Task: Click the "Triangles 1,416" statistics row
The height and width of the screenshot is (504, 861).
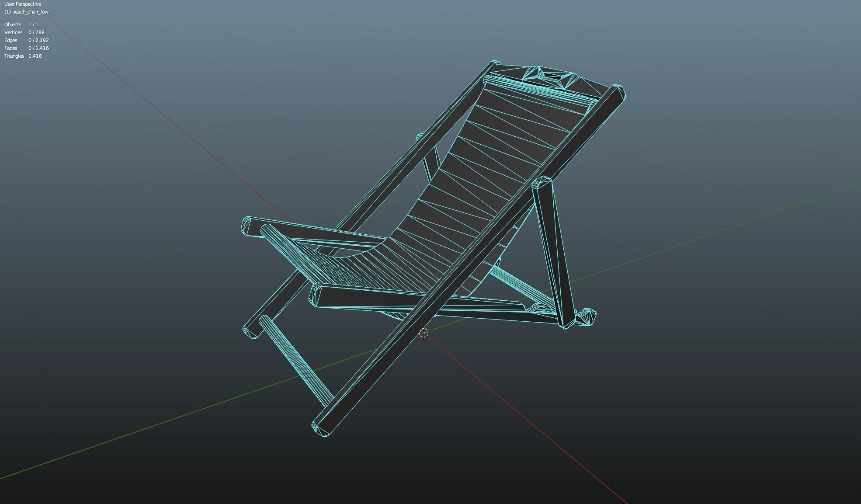Action: 23,56
